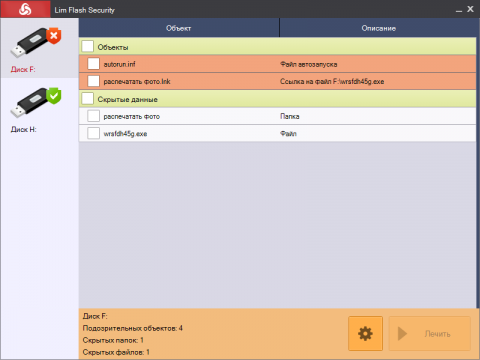Select the распечатать фото.lnk file name
The height and width of the screenshot is (360, 480).
coord(137,81)
